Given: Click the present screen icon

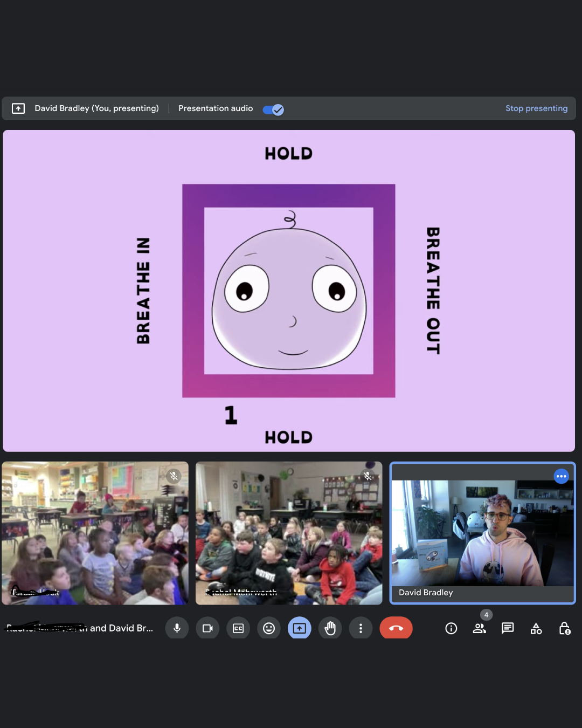Looking at the screenshot, I should [300, 628].
